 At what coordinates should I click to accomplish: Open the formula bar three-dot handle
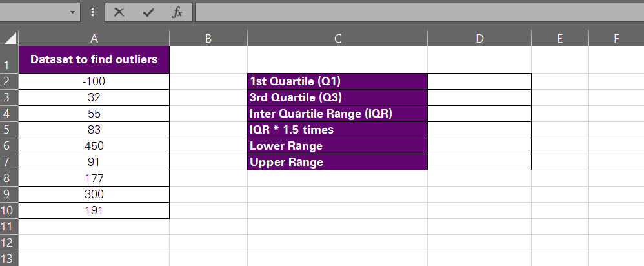click(93, 12)
